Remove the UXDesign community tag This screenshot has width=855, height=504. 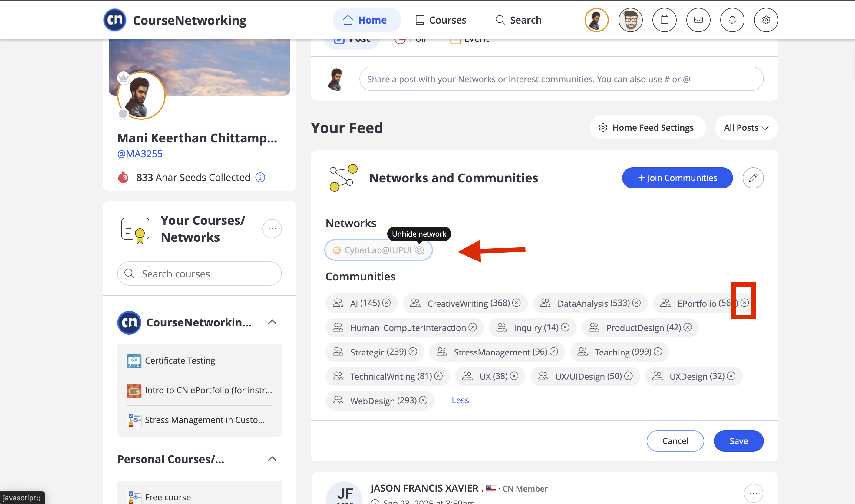731,376
